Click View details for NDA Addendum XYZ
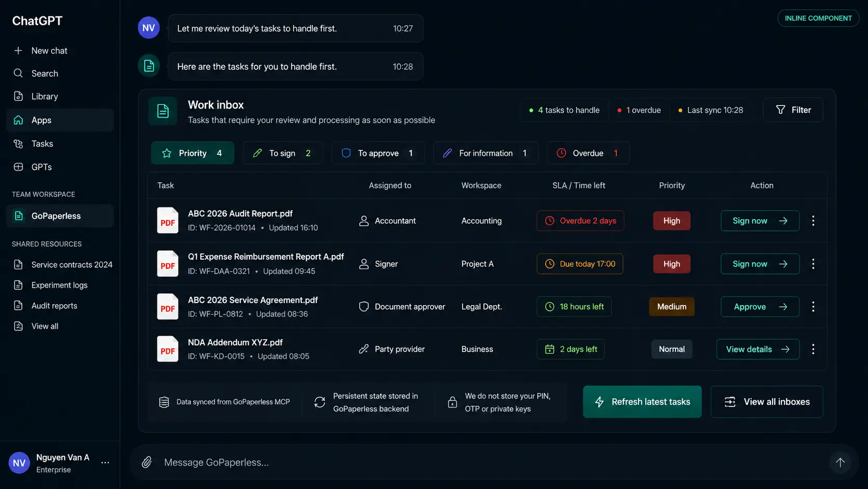The image size is (868, 489). (x=758, y=349)
